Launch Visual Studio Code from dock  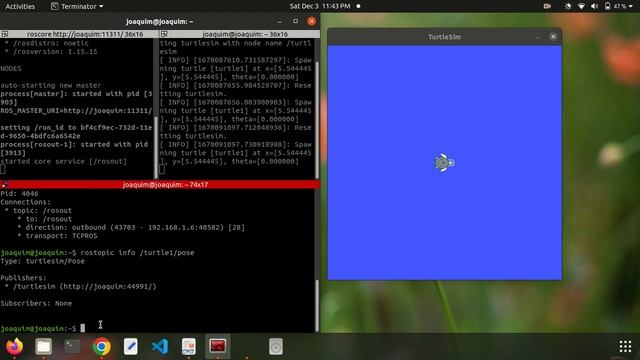(160, 347)
